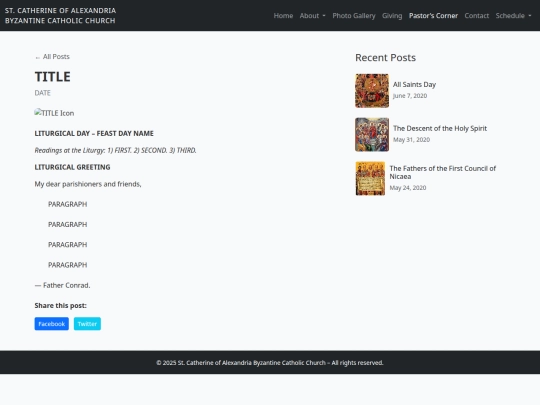Share the post on Twitter
The height and width of the screenshot is (405, 540).
pyautogui.click(x=87, y=324)
